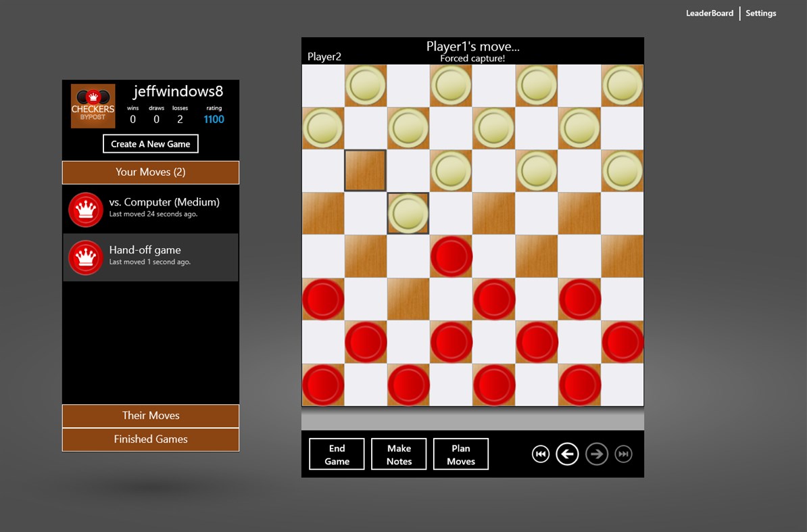Jump to the first move with rewind arrow
The height and width of the screenshot is (532, 807).
pos(540,454)
